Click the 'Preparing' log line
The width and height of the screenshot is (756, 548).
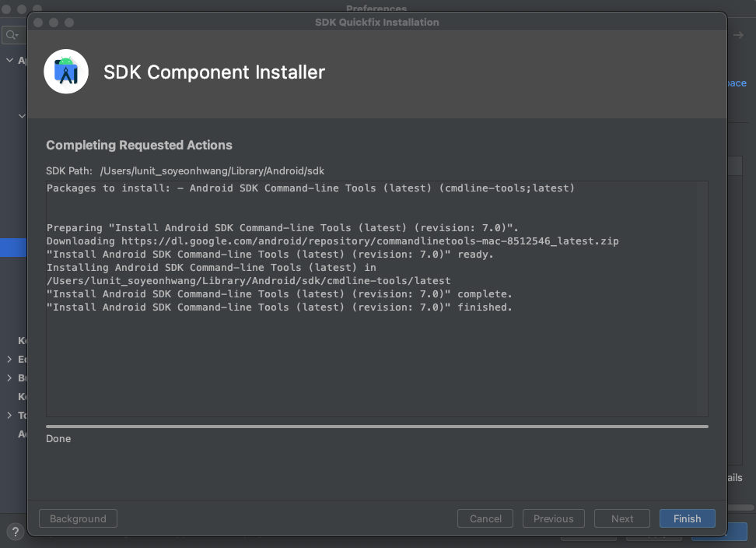[282, 228]
